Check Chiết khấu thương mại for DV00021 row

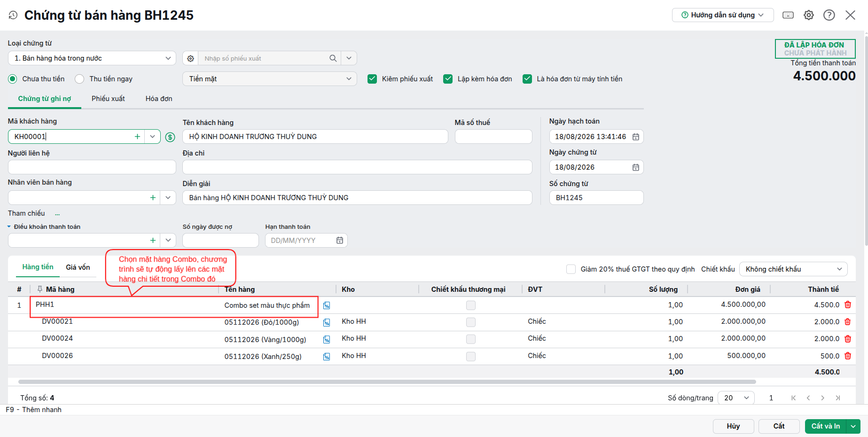tap(471, 322)
